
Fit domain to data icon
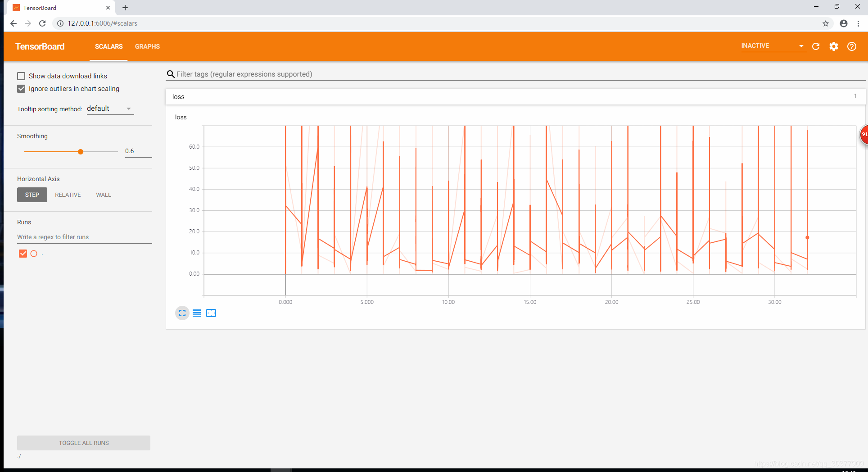coord(211,313)
